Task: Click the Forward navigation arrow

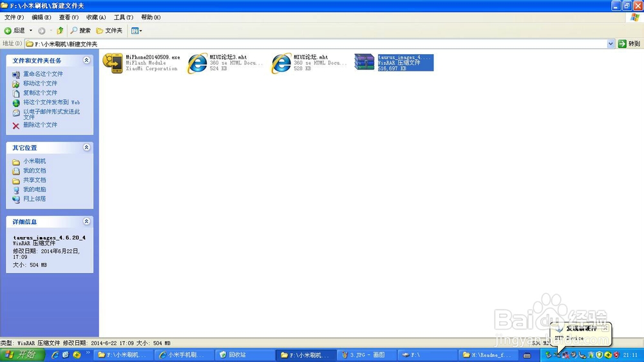Action: (x=41, y=30)
